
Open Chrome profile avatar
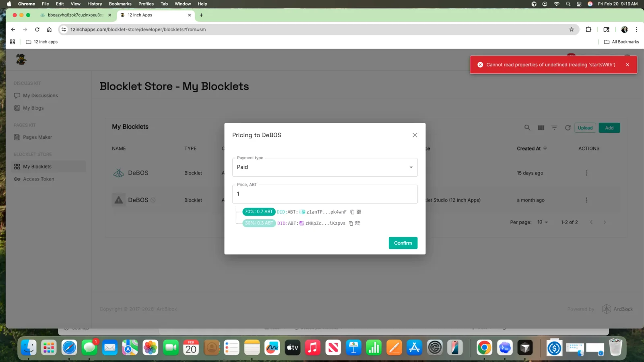[x=624, y=29]
